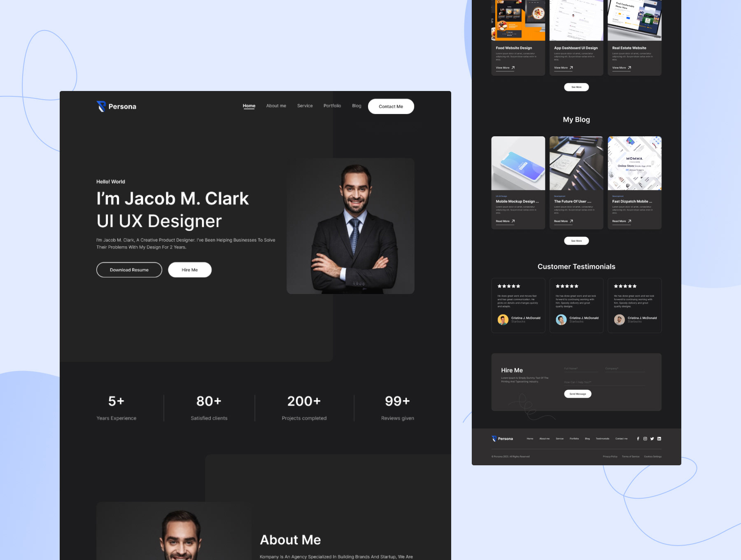The width and height of the screenshot is (741, 560).
Task: Focus the Company input field
Action: pos(625,369)
